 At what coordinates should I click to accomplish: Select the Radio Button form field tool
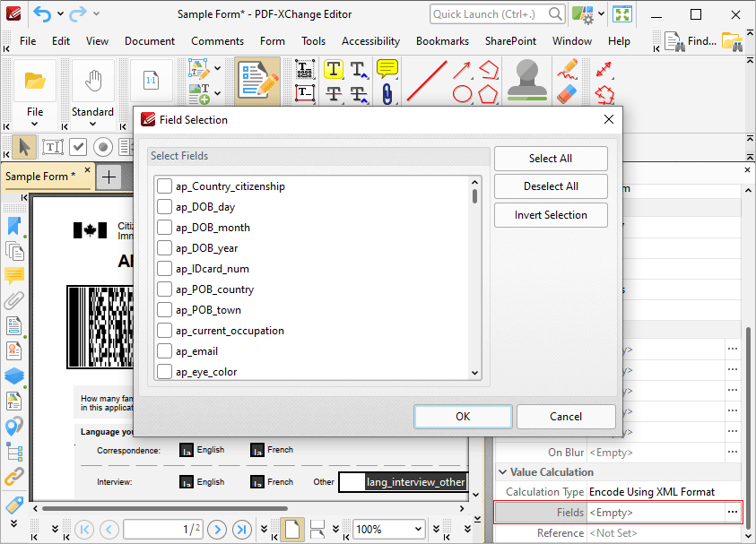click(103, 147)
